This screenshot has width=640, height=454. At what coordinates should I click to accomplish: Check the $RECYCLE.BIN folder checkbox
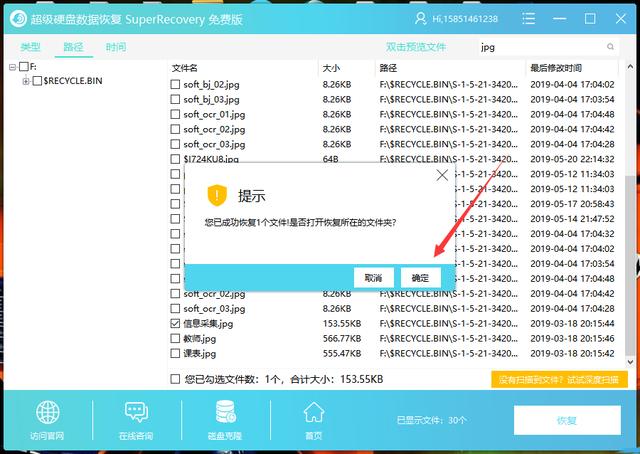point(37,81)
